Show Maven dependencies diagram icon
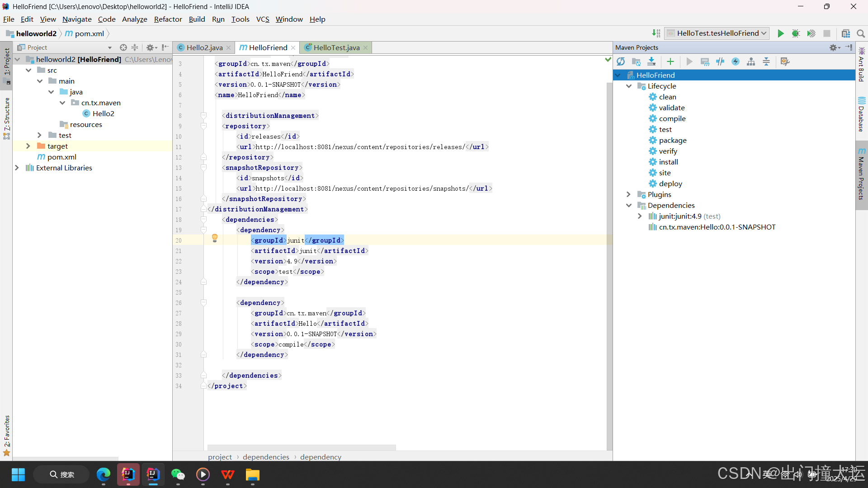The image size is (868, 488). point(751,61)
